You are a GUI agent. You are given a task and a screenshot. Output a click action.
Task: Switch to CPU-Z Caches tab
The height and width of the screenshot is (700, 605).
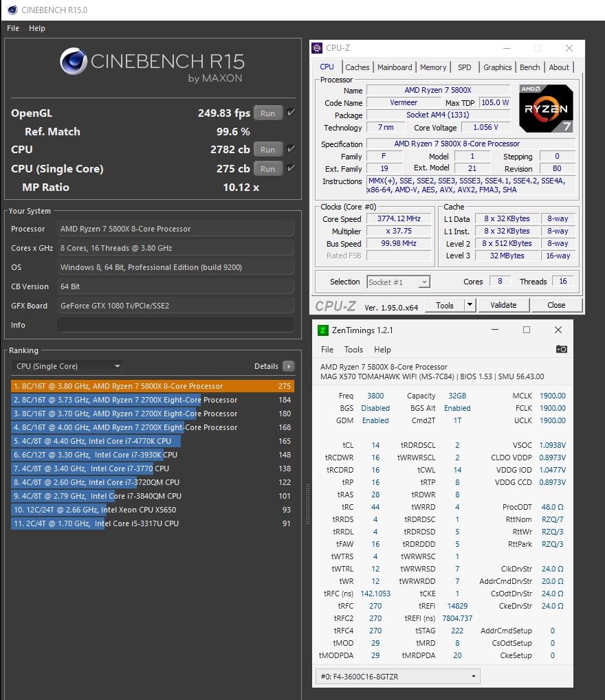(357, 67)
